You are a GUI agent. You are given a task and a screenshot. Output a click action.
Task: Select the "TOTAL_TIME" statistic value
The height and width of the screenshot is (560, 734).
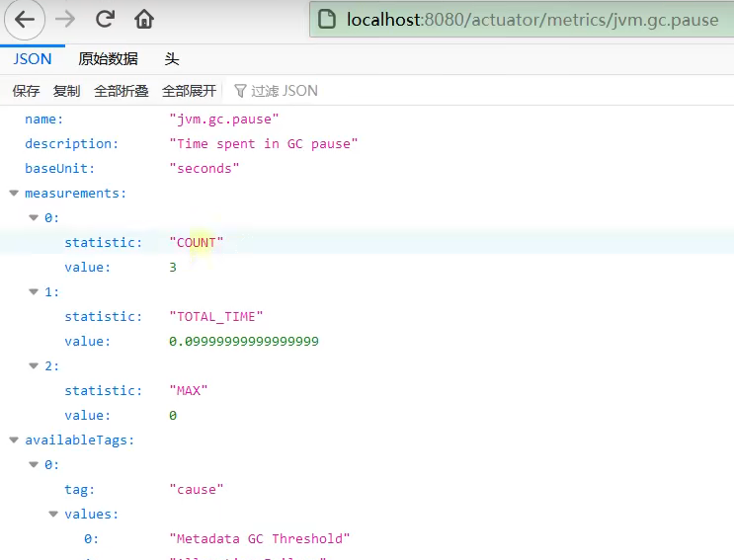coord(216,317)
